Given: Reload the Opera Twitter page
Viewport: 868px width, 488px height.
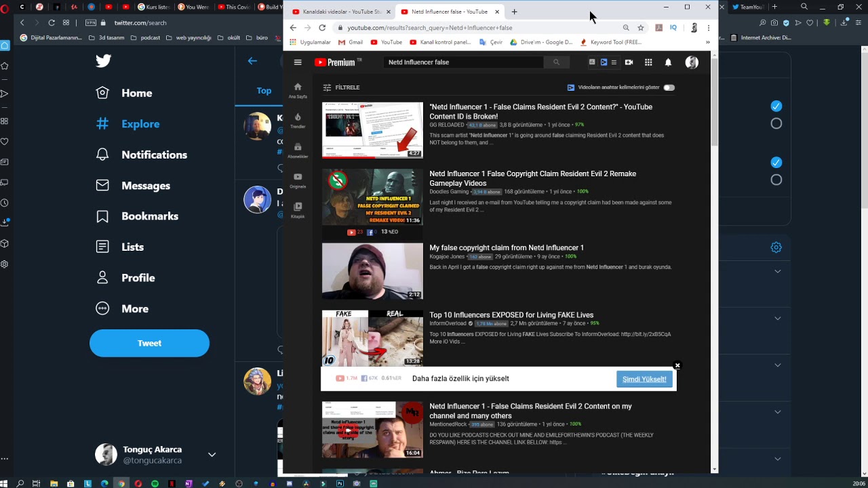Looking at the screenshot, I should click(x=52, y=22).
